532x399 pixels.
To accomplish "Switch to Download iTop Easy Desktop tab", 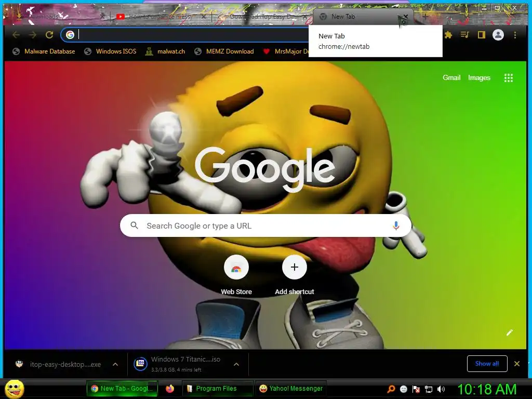I will (261, 16).
